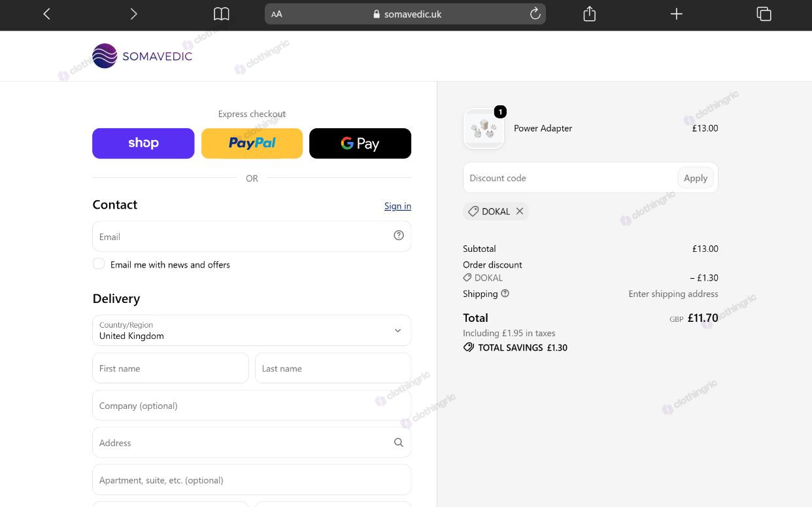
Task: Click the shipping info question mark icon
Action: 505,294
